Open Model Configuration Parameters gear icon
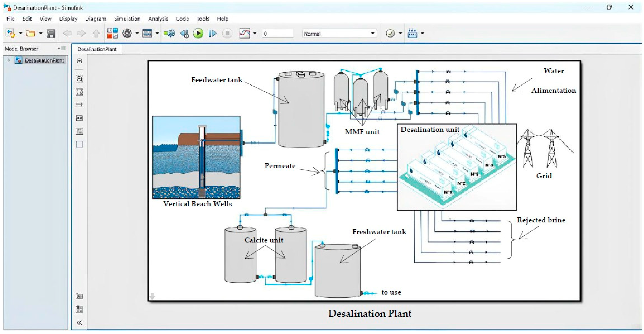 (127, 33)
